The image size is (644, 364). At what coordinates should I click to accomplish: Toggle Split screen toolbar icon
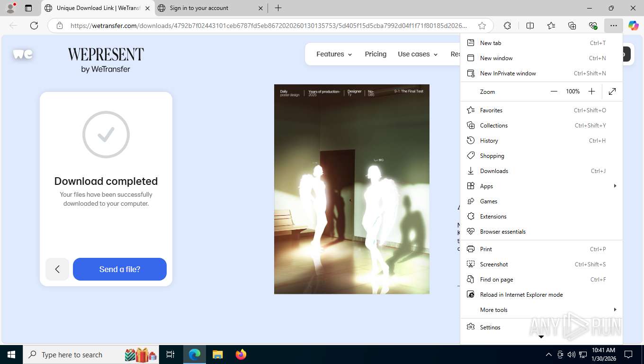pos(530,26)
